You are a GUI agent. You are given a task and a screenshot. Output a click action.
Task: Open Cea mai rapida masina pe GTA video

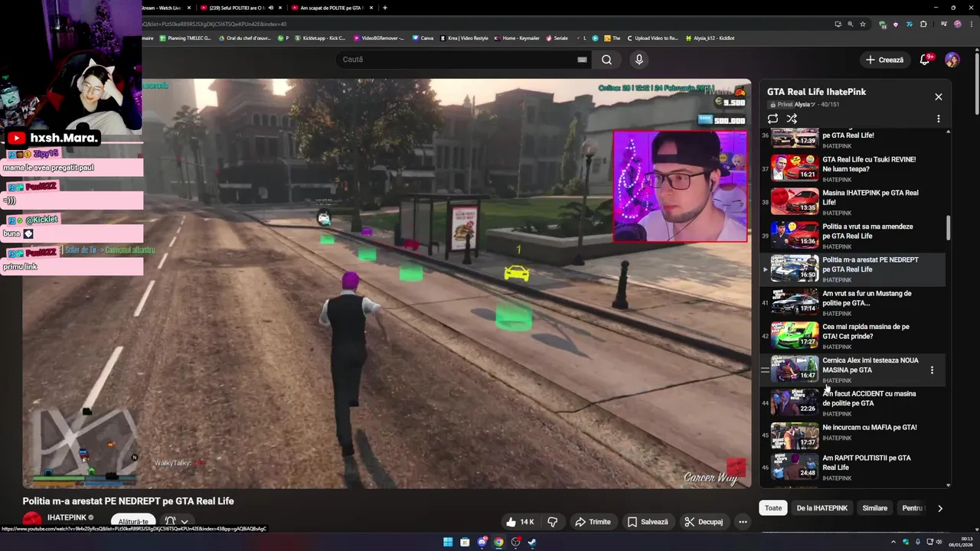coord(854,336)
